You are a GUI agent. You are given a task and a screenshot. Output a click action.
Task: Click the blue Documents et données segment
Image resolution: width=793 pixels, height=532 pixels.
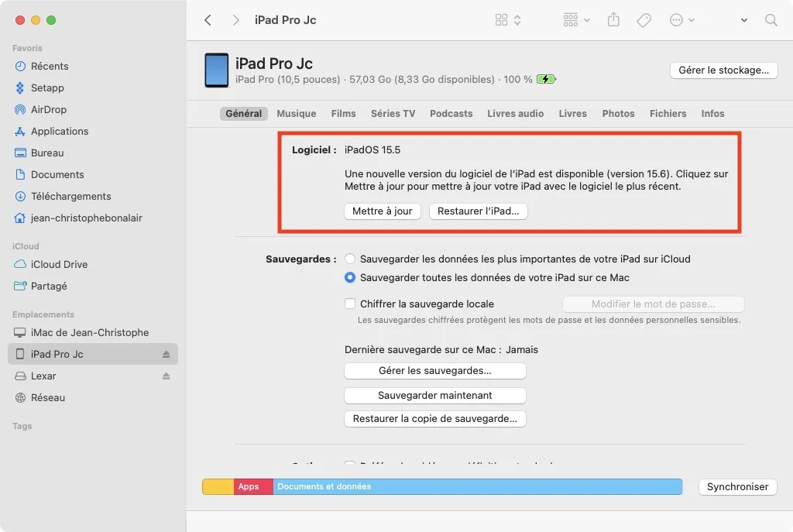[x=477, y=486]
